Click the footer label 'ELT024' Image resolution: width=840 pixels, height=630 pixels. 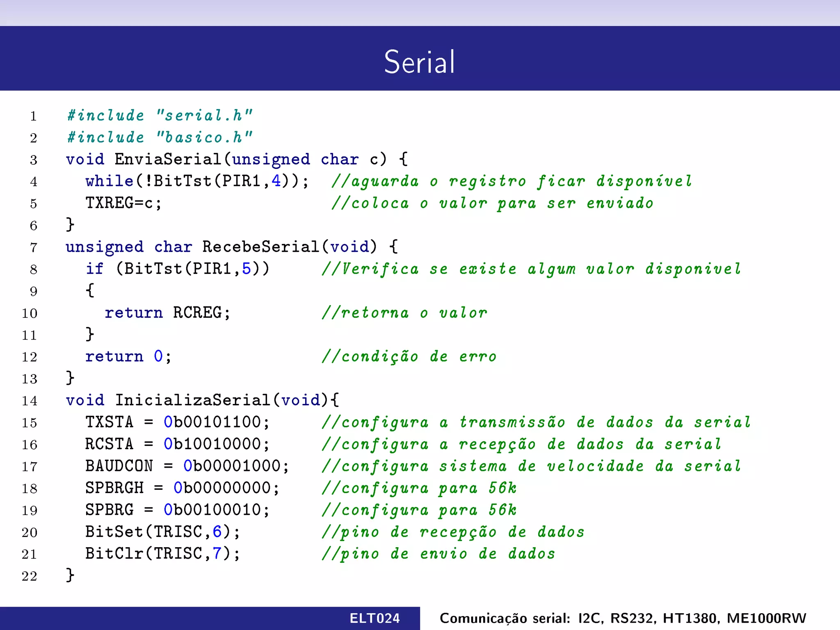coord(374,618)
